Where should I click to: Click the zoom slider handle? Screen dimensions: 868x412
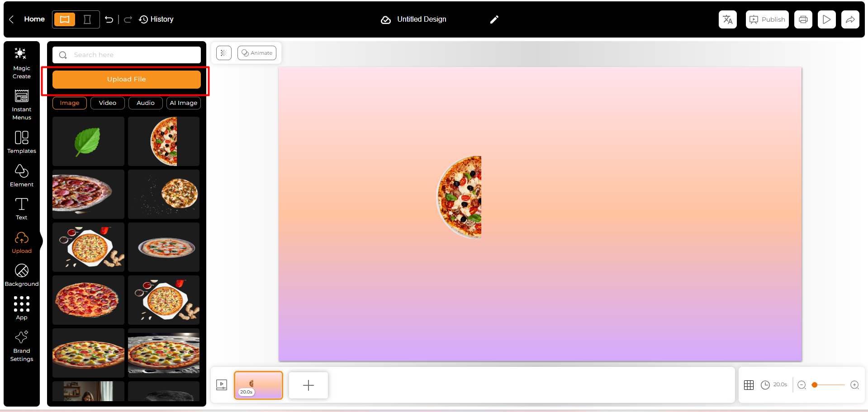click(815, 385)
